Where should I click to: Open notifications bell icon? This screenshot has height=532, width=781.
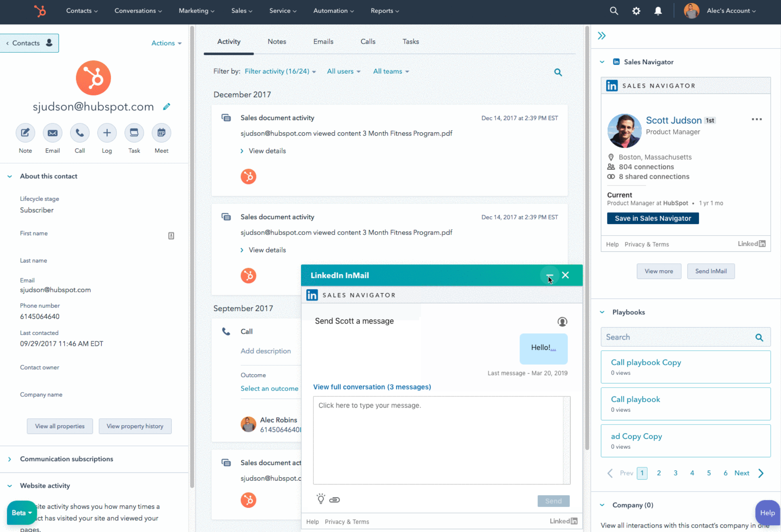click(658, 11)
